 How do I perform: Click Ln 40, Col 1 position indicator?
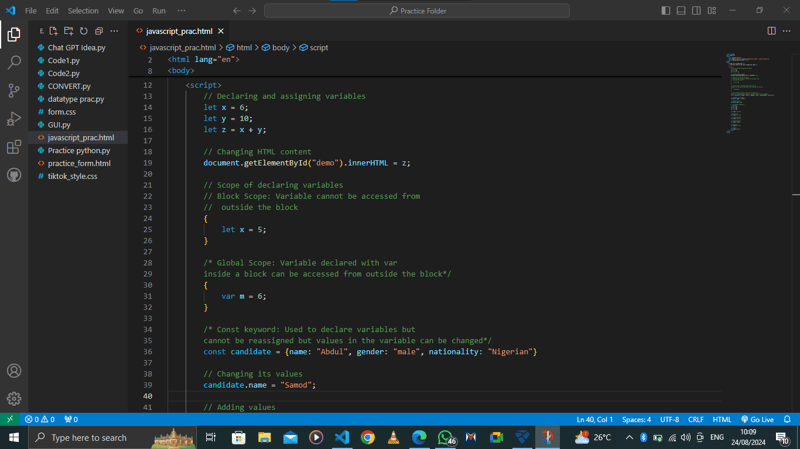[x=594, y=419]
